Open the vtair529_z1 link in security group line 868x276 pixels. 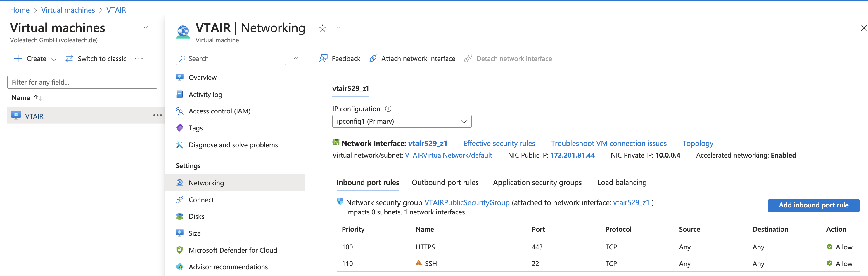tap(631, 203)
